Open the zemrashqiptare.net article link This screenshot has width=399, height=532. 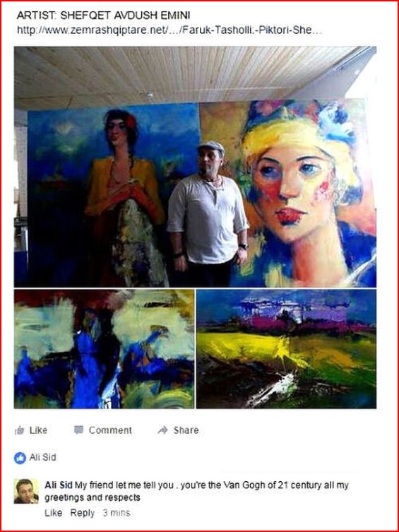pyautogui.click(x=169, y=30)
